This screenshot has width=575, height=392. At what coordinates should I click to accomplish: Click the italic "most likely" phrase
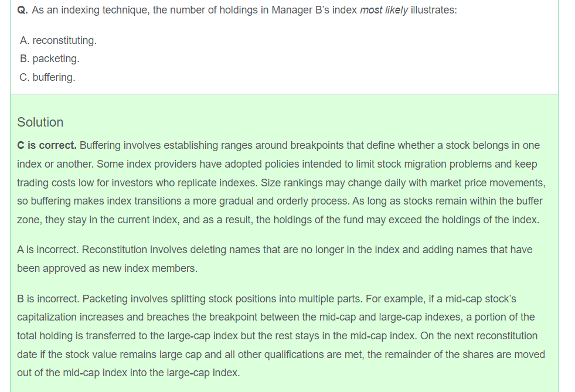[384, 11]
